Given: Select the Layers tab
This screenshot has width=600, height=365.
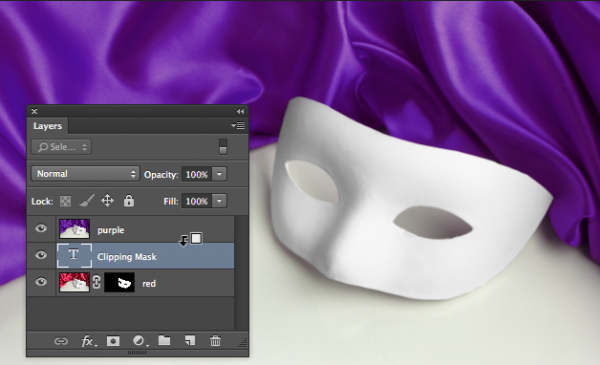Looking at the screenshot, I should tap(47, 126).
